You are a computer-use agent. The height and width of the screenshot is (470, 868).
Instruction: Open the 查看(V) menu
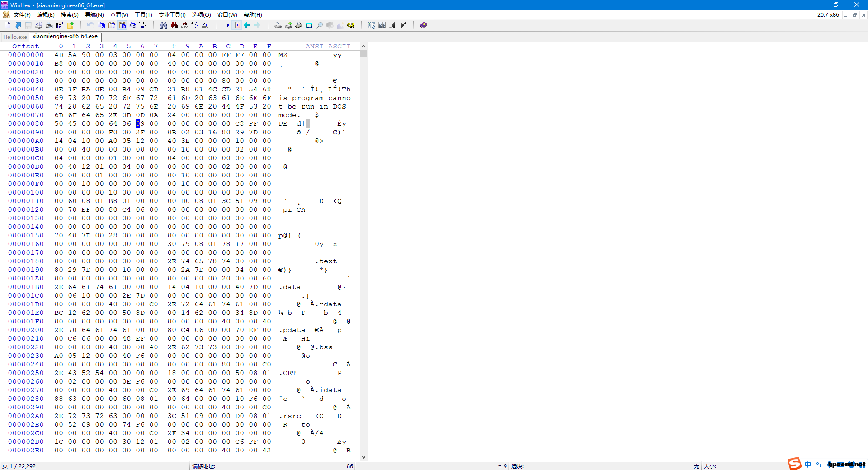[119, 15]
